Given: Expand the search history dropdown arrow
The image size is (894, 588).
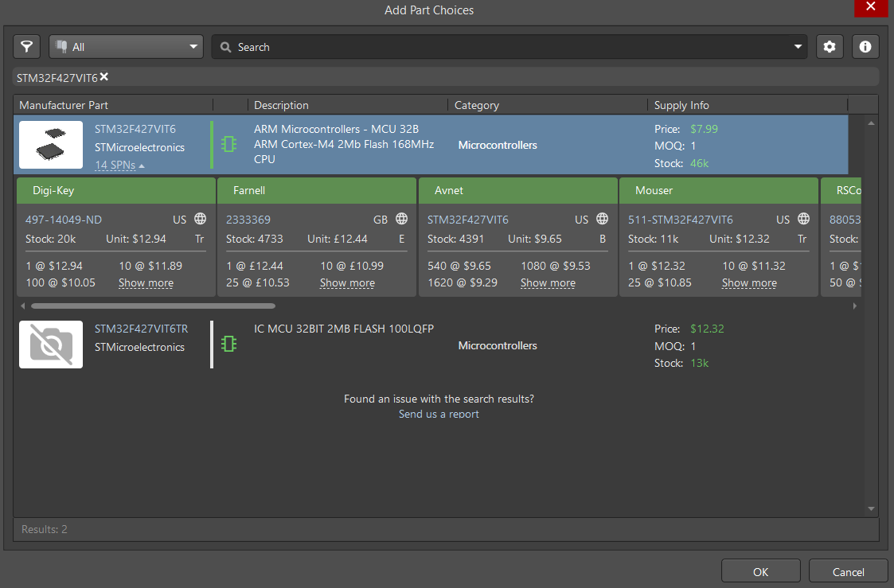Looking at the screenshot, I should (x=798, y=47).
